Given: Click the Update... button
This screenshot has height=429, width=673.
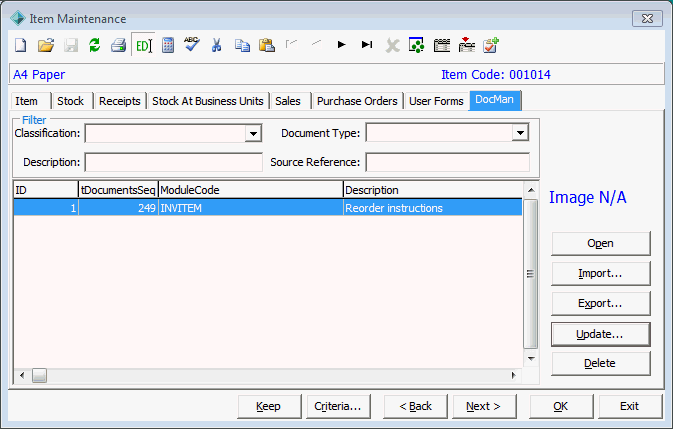Looking at the screenshot, I should 600,334.
